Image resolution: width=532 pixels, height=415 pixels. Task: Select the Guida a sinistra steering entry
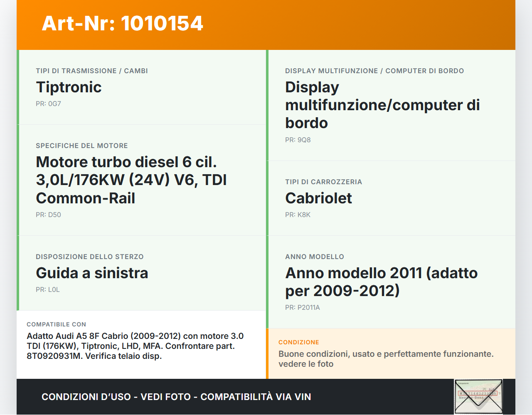pos(92,273)
